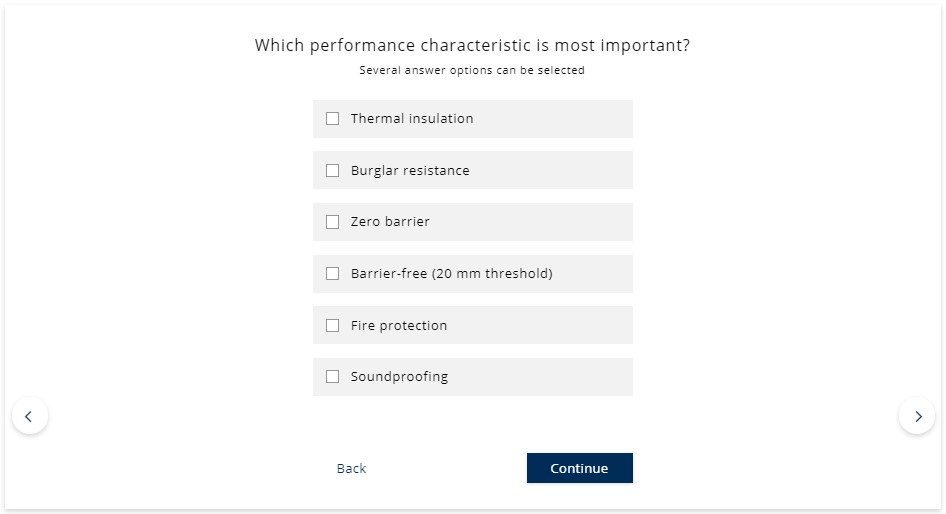Click the 'Barrier-free (20 mm threshold)' label text

pyautogui.click(x=451, y=274)
